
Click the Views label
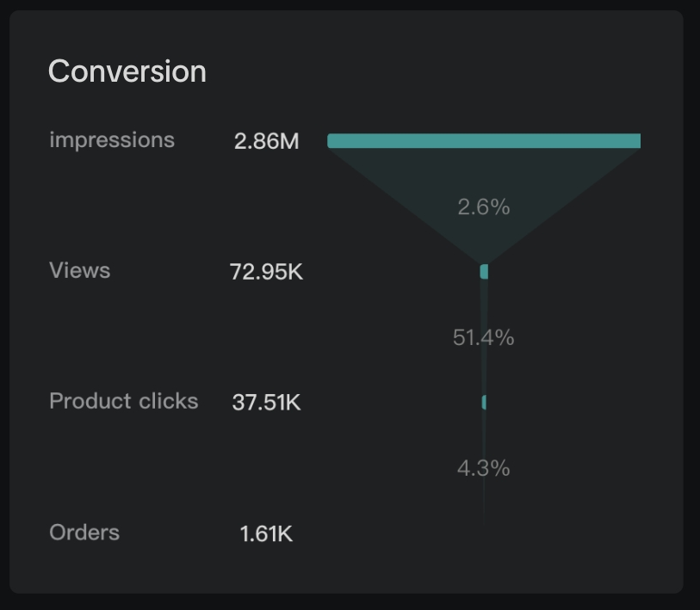click(x=80, y=270)
